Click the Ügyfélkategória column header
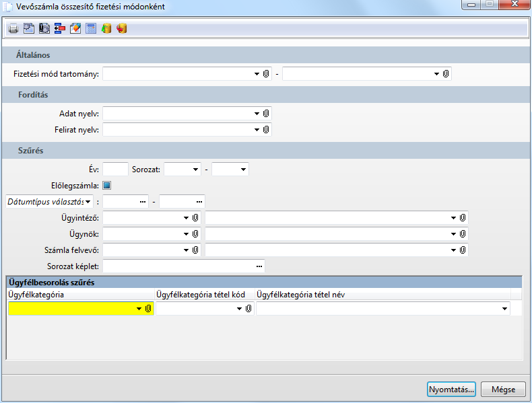The height and width of the screenshot is (403, 532). (x=81, y=295)
